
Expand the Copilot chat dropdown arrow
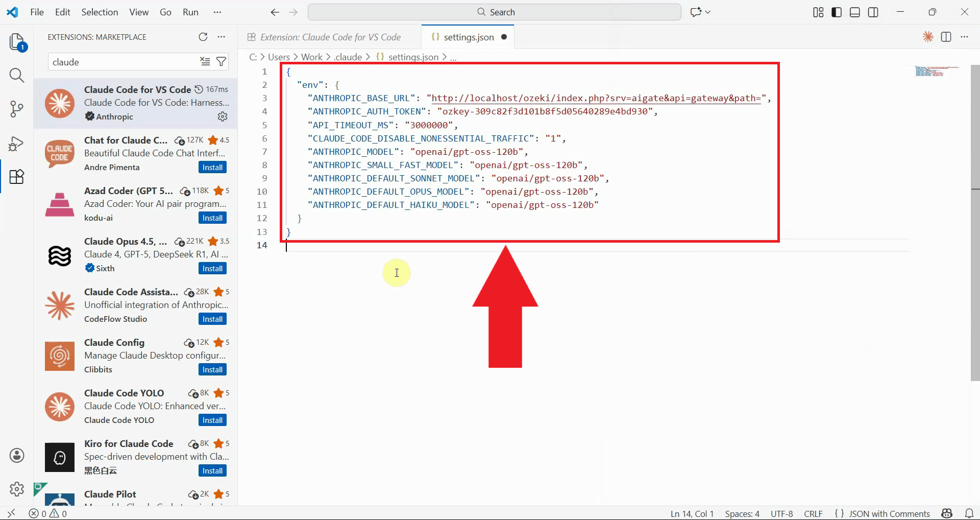coord(708,12)
